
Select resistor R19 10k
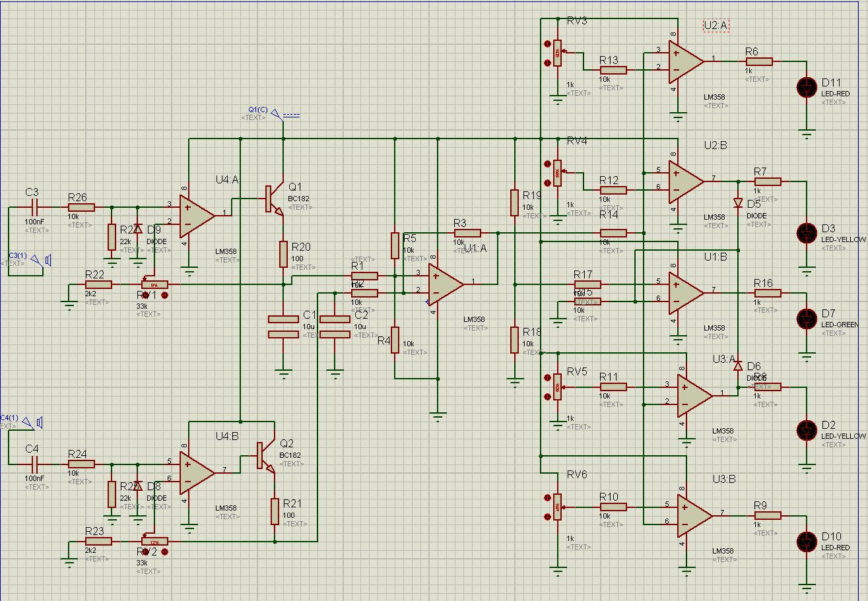514,203
